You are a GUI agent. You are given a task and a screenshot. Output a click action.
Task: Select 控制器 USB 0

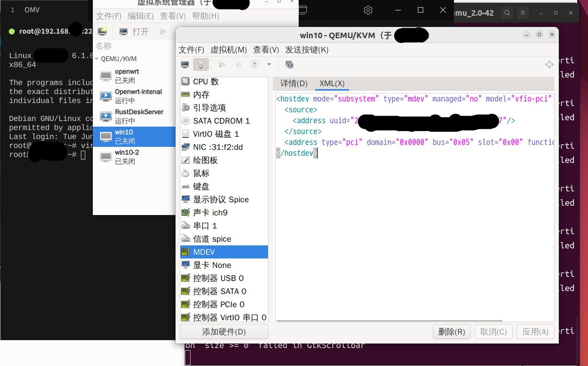point(224,278)
